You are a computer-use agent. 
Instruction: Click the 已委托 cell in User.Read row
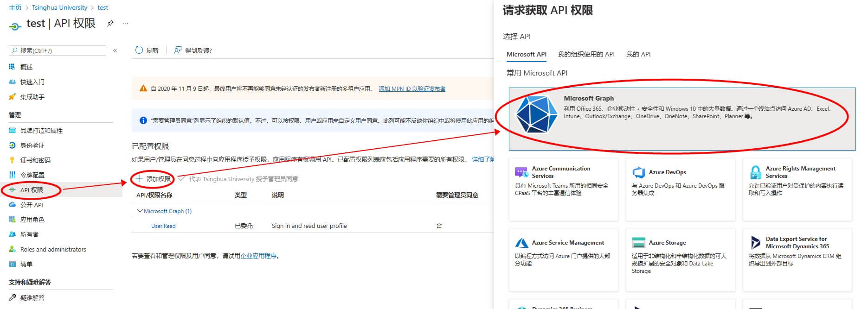pyautogui.click(x=244, y=226)
